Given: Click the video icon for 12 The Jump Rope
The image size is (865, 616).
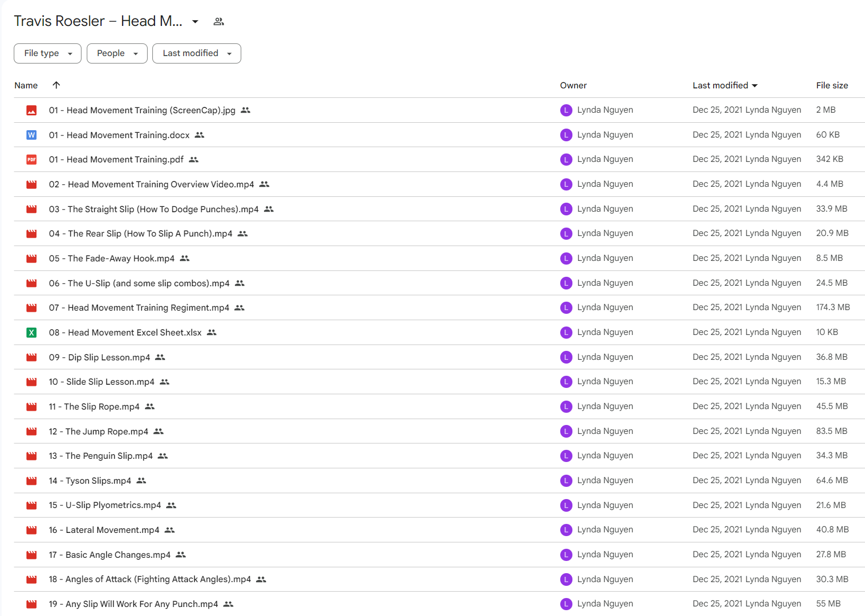Looking at the screenshot, I should (32, 431).
